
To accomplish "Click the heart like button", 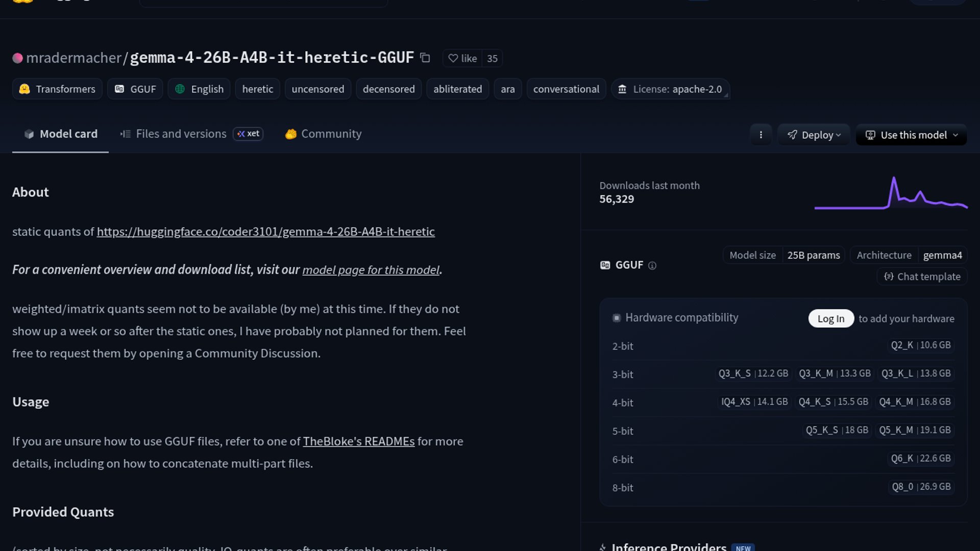I will tap(462, 59).
